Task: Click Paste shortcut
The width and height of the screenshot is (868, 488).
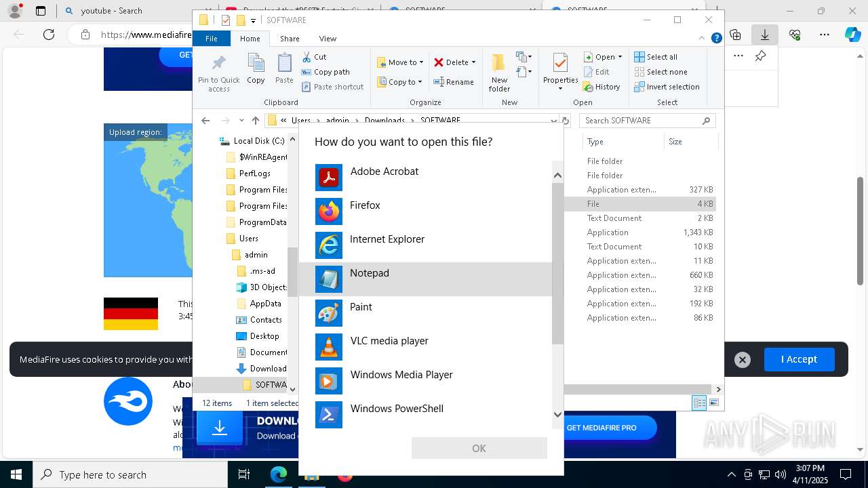Action: (332, 87)
